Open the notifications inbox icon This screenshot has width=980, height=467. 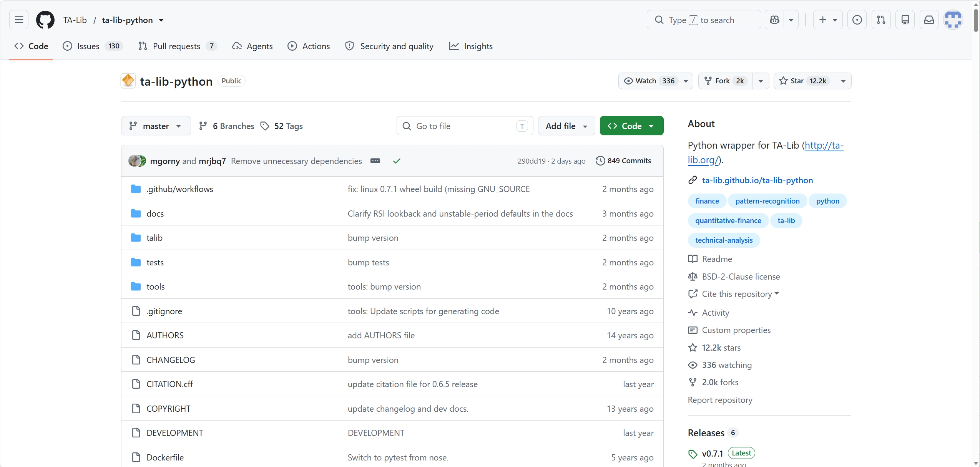[x=929, y=20]
